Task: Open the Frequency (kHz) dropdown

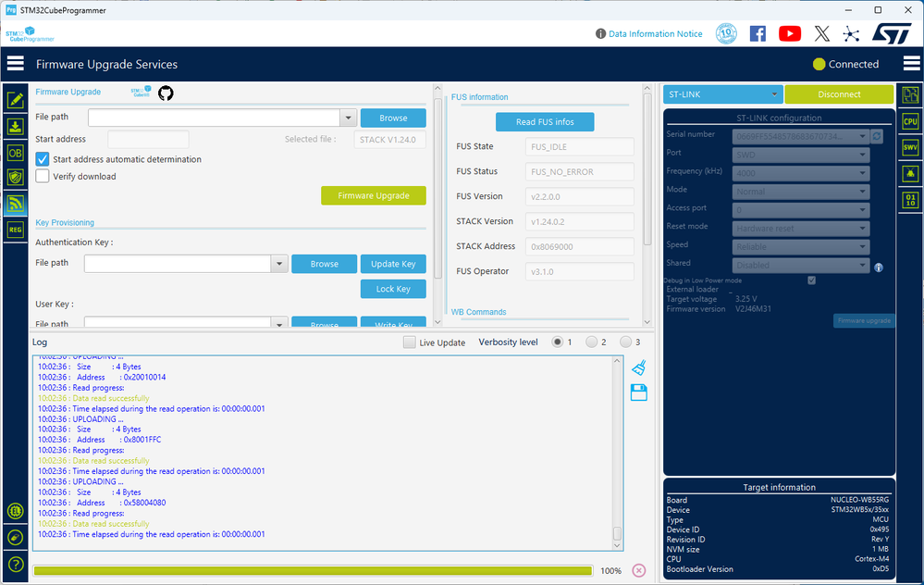Action: point(801,173)
